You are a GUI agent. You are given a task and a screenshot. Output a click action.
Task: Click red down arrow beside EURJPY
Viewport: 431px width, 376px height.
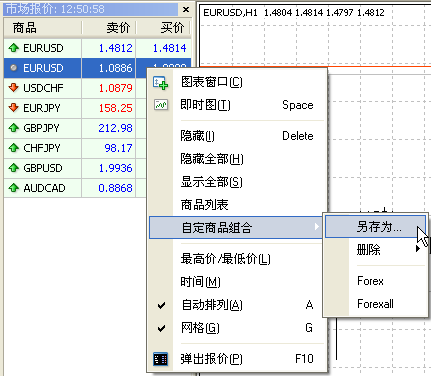14,108
